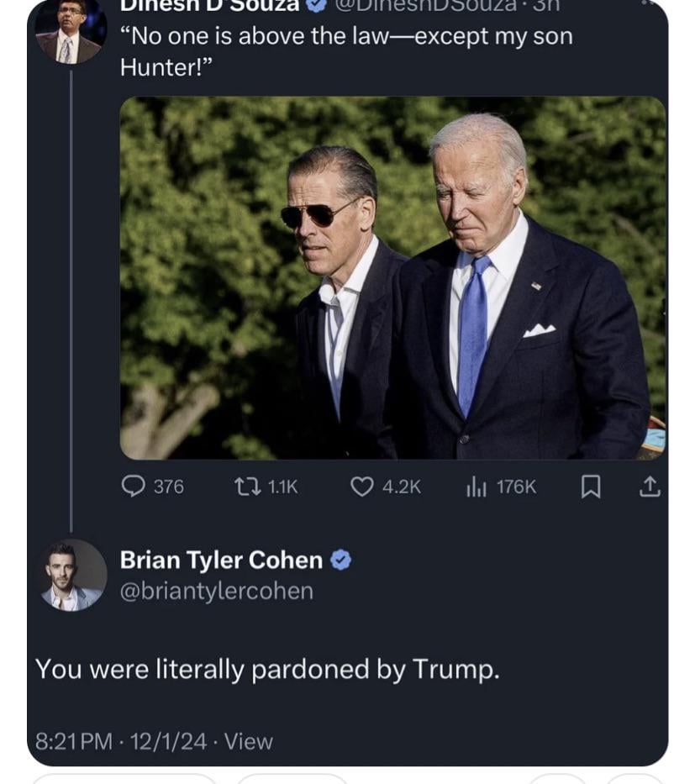
Task: Open Dinesh D'Souza's profile picture
Action: (x=71, y=30)
